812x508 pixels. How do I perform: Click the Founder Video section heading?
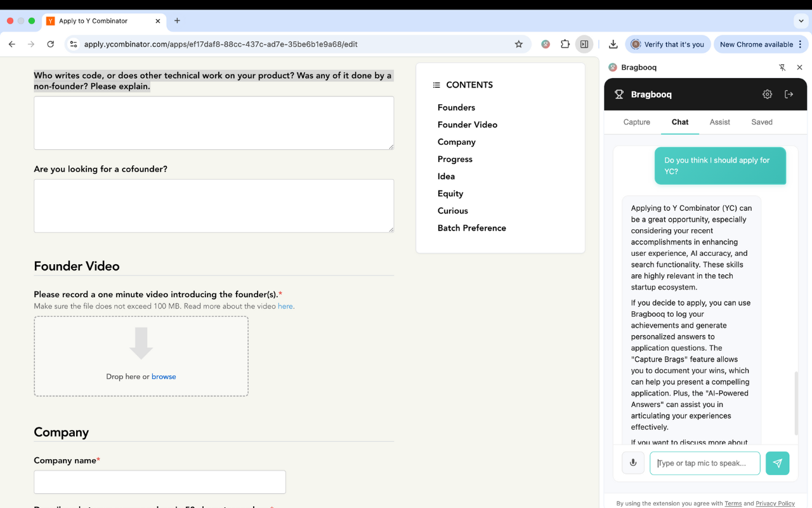pos(77,266)
